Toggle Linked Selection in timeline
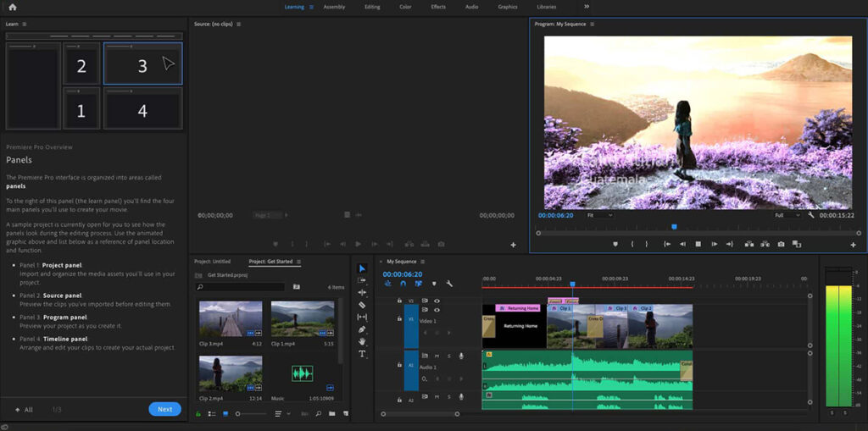The height and width of the screenshot is (431, 868). (419, 284)
